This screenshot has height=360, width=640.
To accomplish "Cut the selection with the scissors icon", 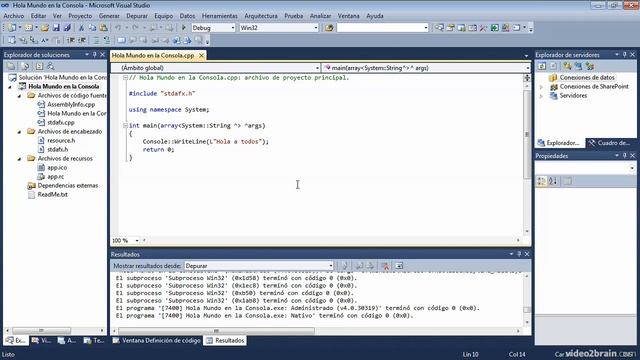I will [81, 28].
